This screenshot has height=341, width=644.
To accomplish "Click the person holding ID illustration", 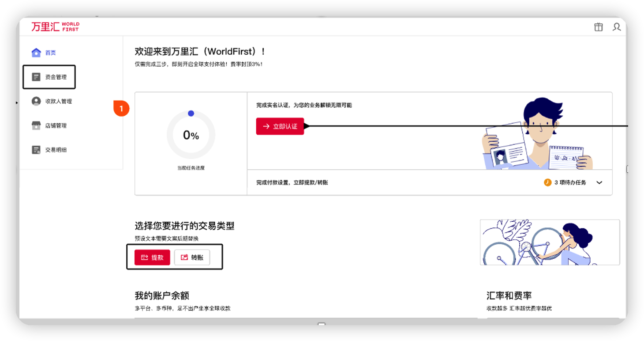I will pos(538,134).
